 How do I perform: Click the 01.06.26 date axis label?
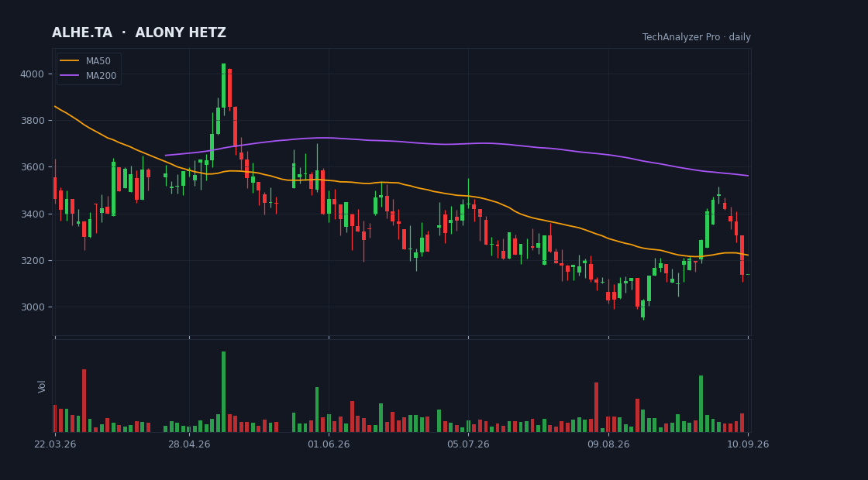click(x=329, y=444)
